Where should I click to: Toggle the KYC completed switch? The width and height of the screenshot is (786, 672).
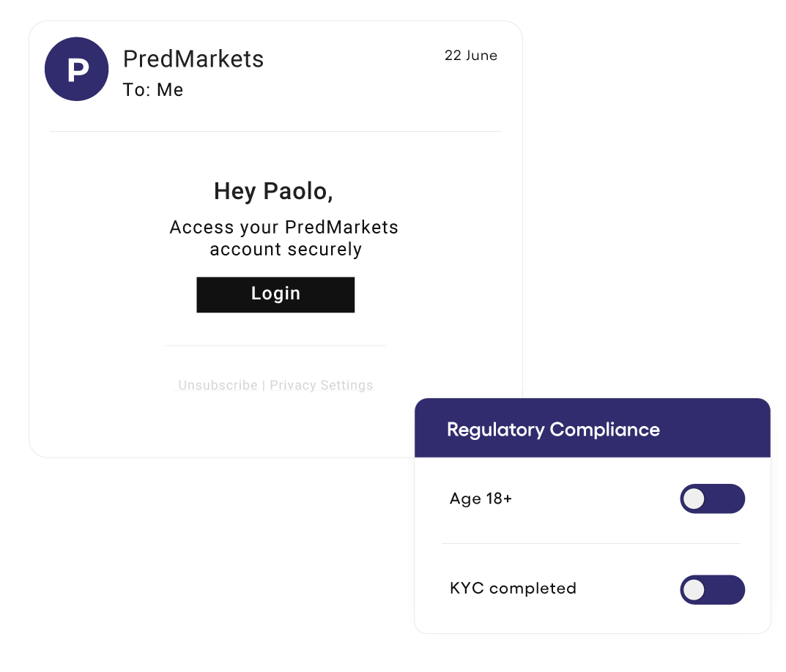point(712,590)
